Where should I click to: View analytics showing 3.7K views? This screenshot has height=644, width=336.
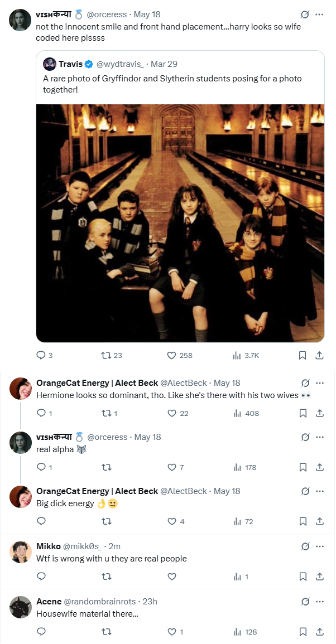(246, 355)
